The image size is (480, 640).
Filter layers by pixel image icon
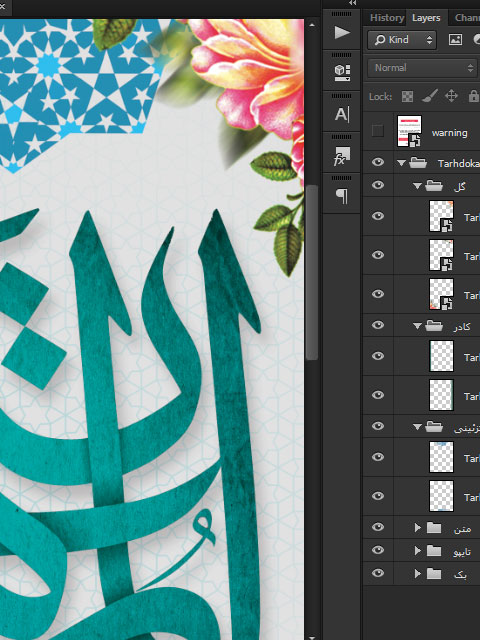pyautogui.click(x=455, y=39)
